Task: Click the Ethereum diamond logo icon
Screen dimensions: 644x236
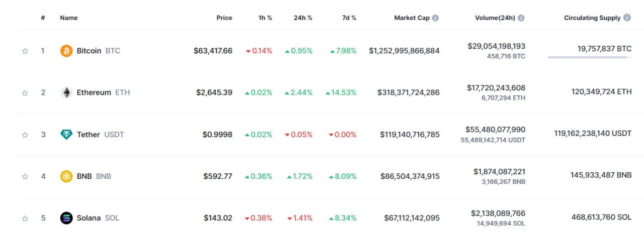Action: (66, 92)
